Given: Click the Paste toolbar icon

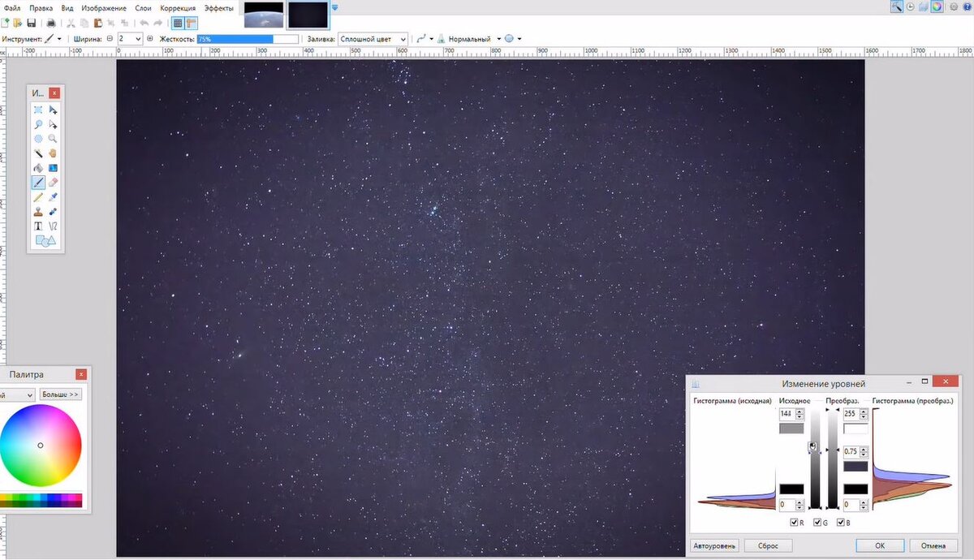Looking at the screenshot, I should point(98,23).
